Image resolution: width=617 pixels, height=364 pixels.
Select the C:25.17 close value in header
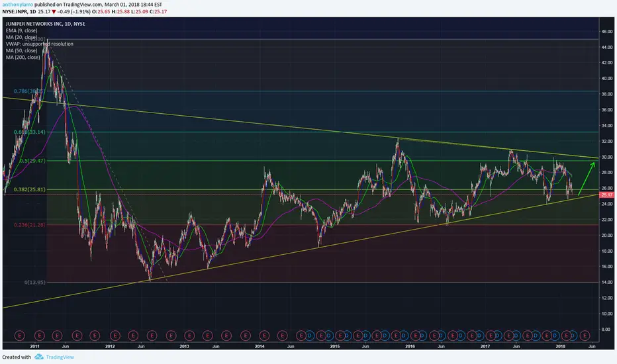(x=158, y=11)
